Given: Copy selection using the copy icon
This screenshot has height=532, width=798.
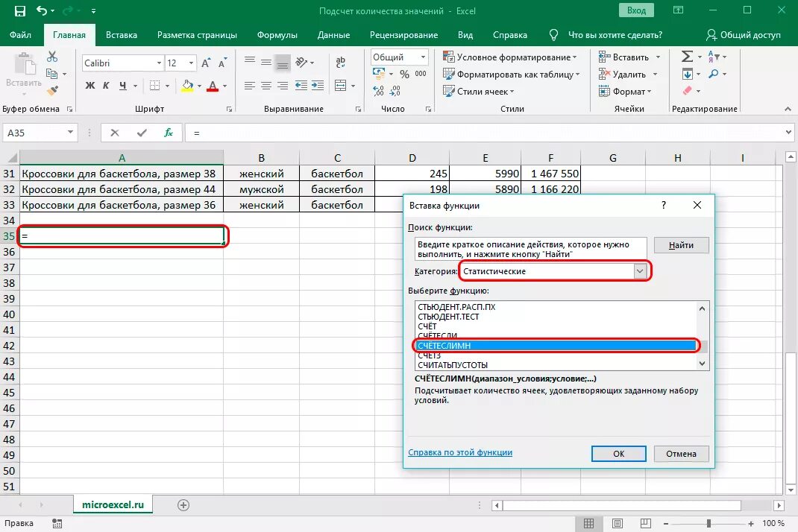Looking at the screenshot, I should [x=51, y=74].
